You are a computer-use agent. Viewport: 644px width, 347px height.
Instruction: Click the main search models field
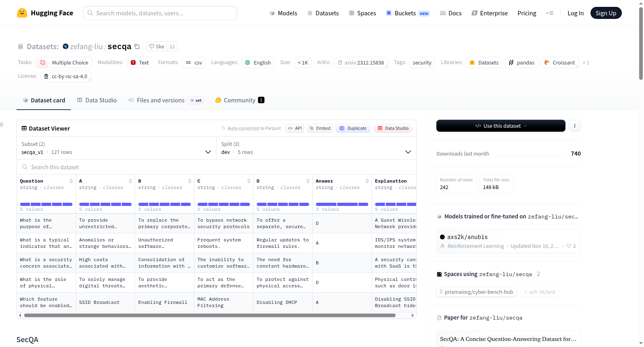(x=160, y=13)
